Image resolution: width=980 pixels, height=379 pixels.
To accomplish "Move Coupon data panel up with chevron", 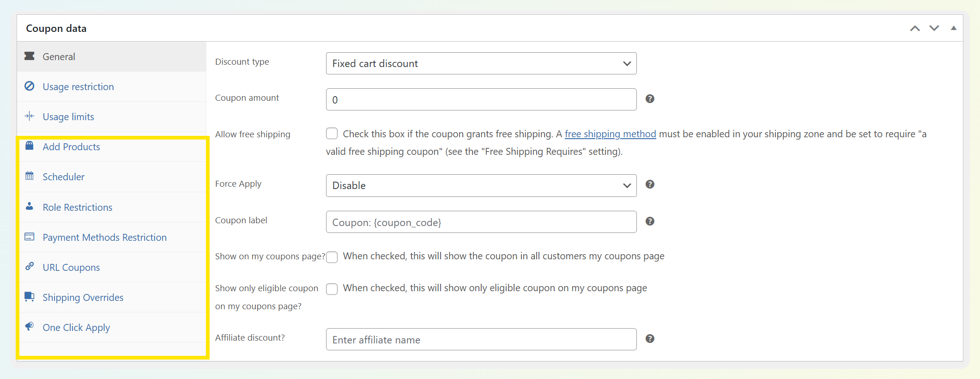I will tap(914, 28).
